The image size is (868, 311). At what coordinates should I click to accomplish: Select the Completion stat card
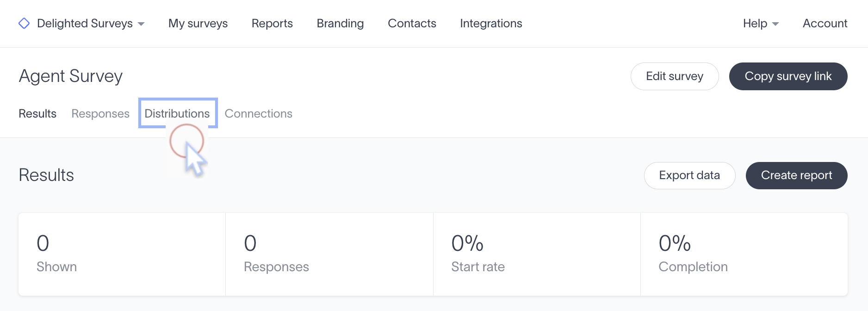(744, 254)
